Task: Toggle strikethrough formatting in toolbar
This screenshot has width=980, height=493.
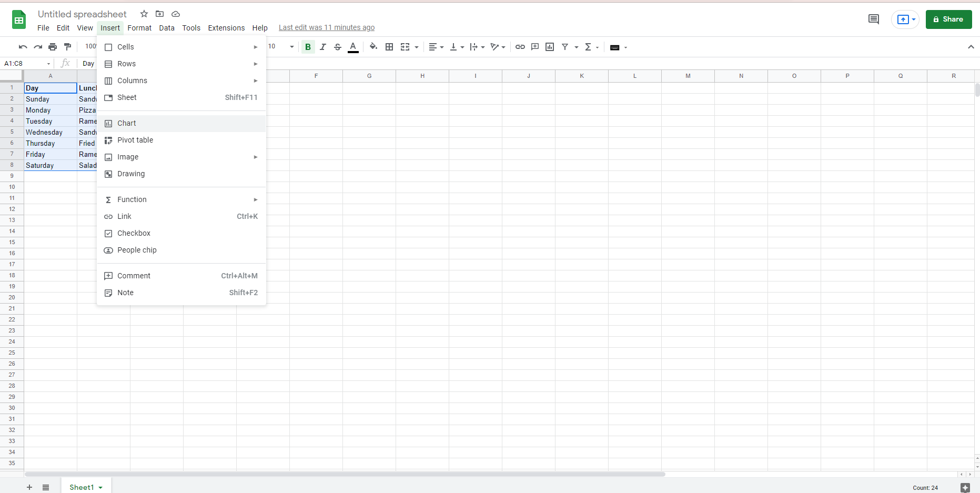Action: point(338,47)
